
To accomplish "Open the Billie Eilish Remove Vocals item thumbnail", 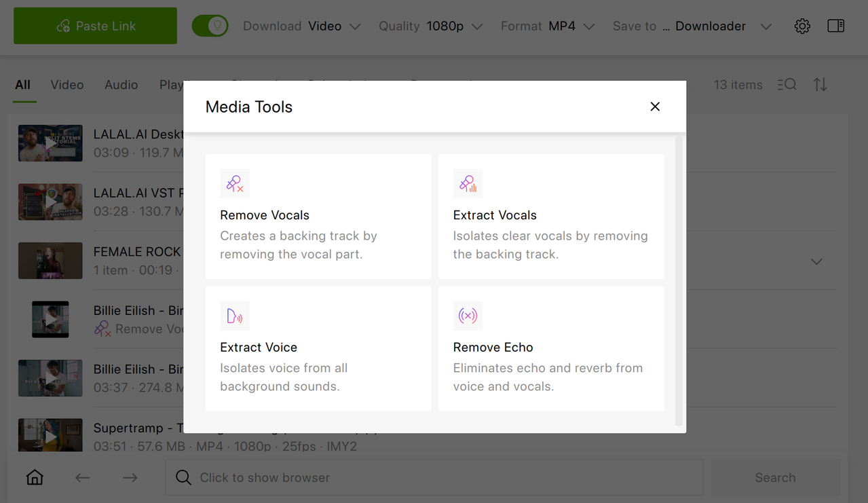I will (50, 319).
